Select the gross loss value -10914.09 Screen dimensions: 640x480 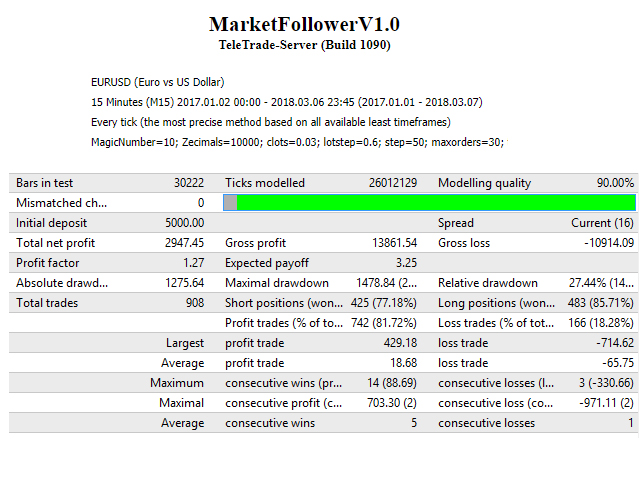point(609,243)
